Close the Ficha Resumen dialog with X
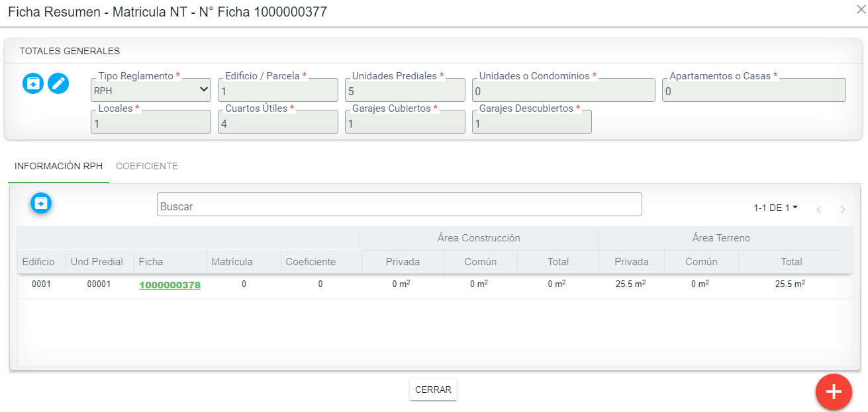868x412 pixels. [x=861, y=9]
